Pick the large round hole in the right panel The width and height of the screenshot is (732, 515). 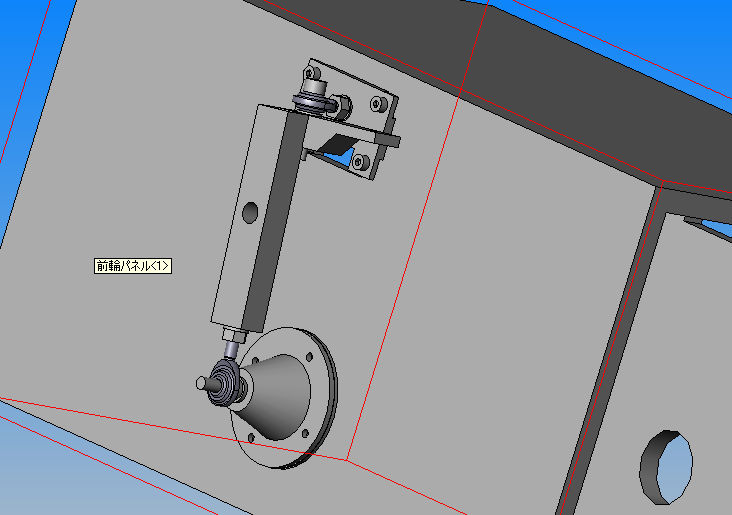coord(667,467)
